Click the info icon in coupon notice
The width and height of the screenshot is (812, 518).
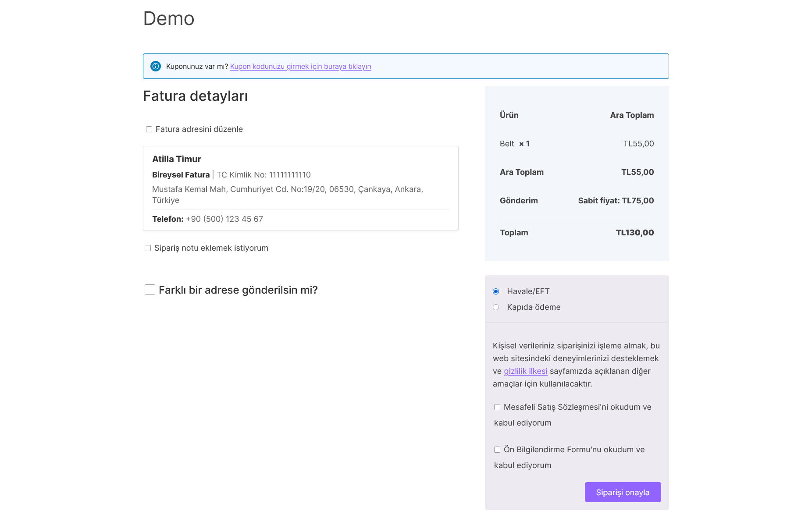(156, 66)
